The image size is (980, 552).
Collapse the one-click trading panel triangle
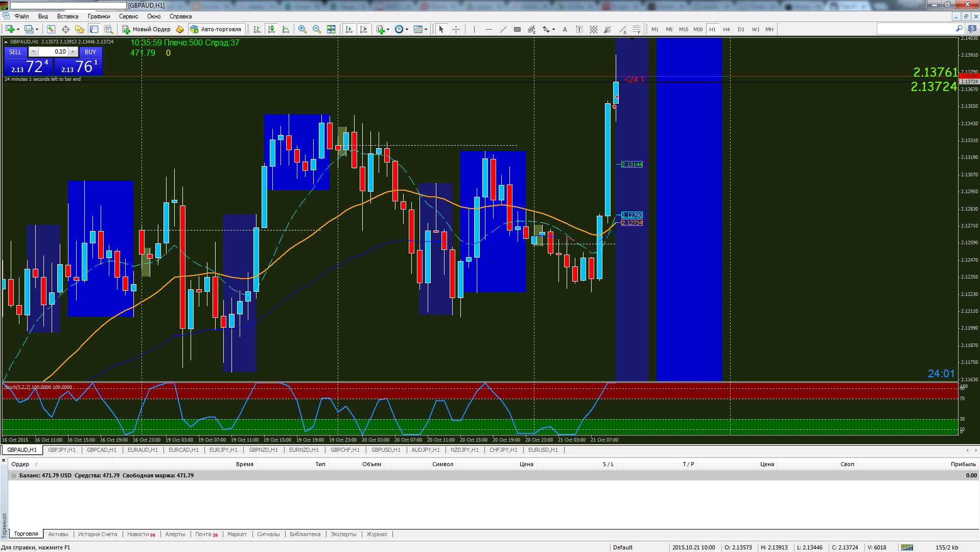(6, 42)
